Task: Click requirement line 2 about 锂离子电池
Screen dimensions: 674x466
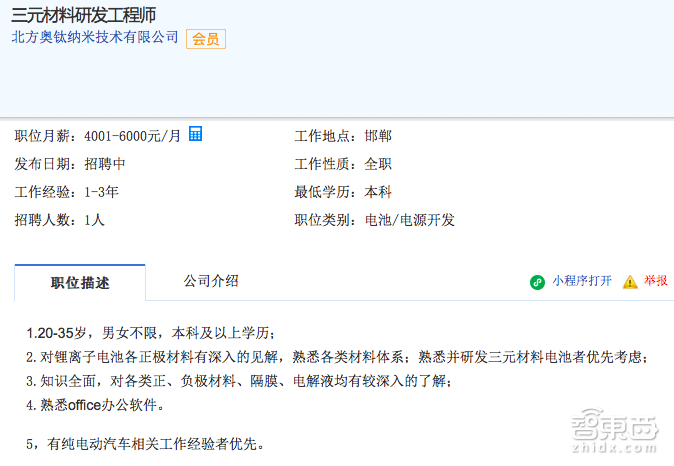Action: (337, 357)
